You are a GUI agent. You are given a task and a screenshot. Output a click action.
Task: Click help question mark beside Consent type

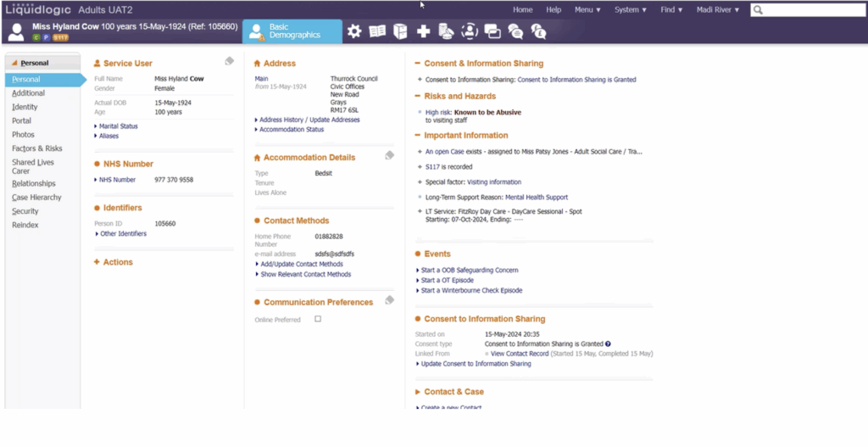(x=608, y=344)
